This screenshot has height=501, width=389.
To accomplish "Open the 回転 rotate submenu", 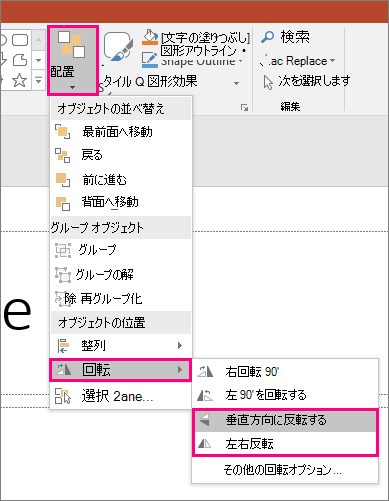I will point(120,370).
